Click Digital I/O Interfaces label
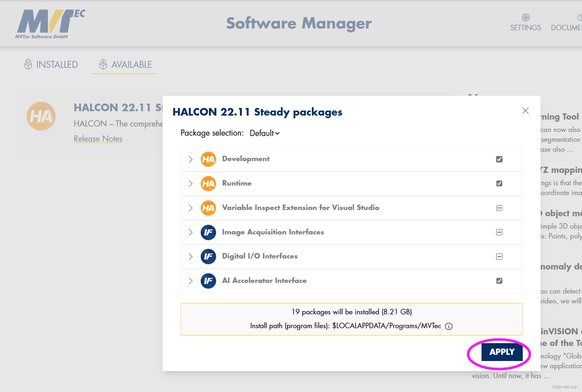The width and height of the screenshot is (582, 392). coord(260,256)
